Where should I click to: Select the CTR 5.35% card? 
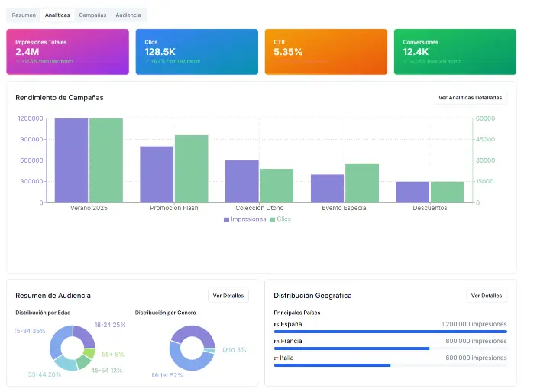pos(326,52)
